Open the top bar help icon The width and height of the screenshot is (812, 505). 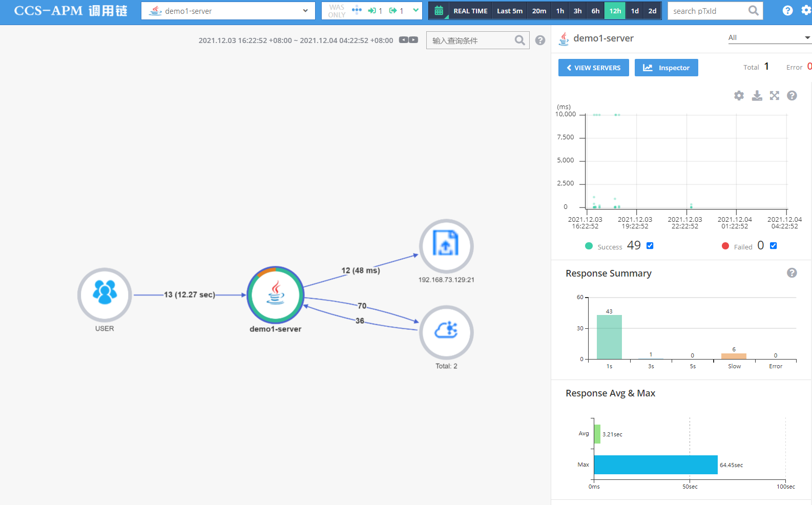[x=788, y=11]
